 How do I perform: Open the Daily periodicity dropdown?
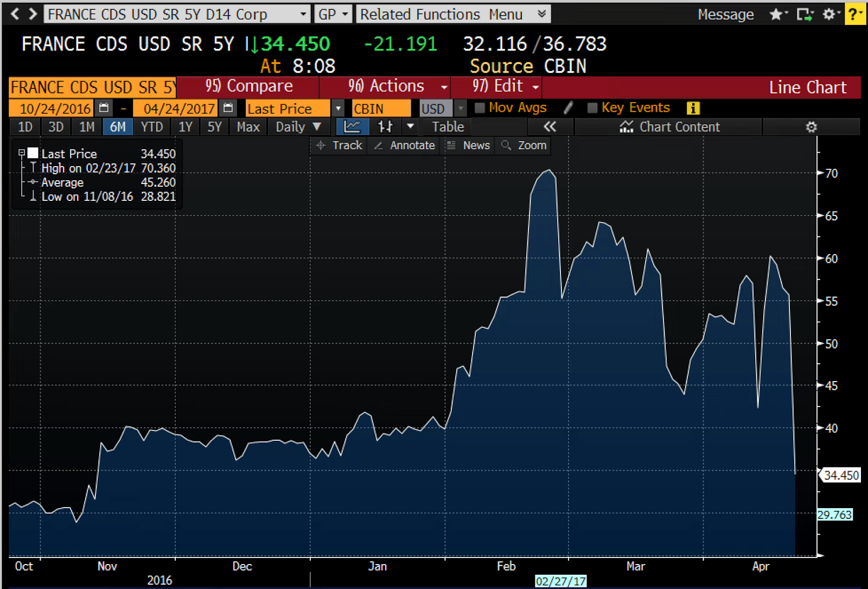[x=298, y=126]
